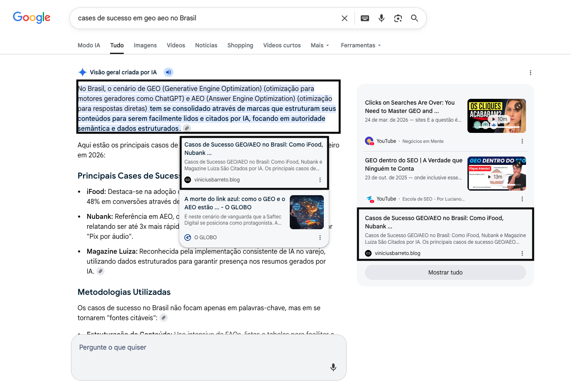The width and height of the screenshot is (570, 392).
Task: Click the 'Magazine Luiza:' bullet text
Action: 112,251
